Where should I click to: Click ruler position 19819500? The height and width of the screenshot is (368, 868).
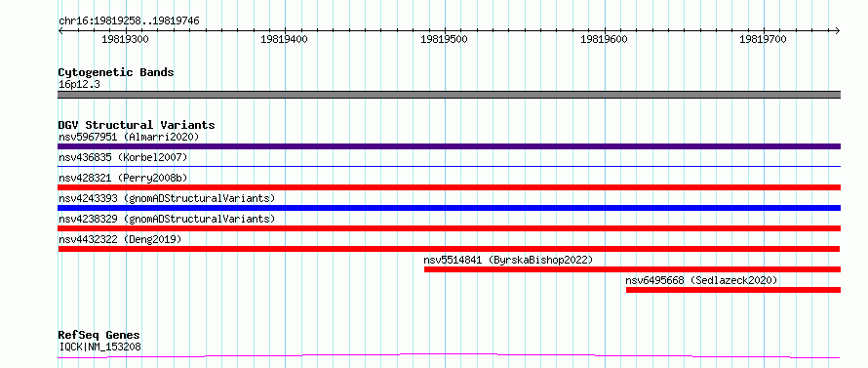[x=444, y=39]
